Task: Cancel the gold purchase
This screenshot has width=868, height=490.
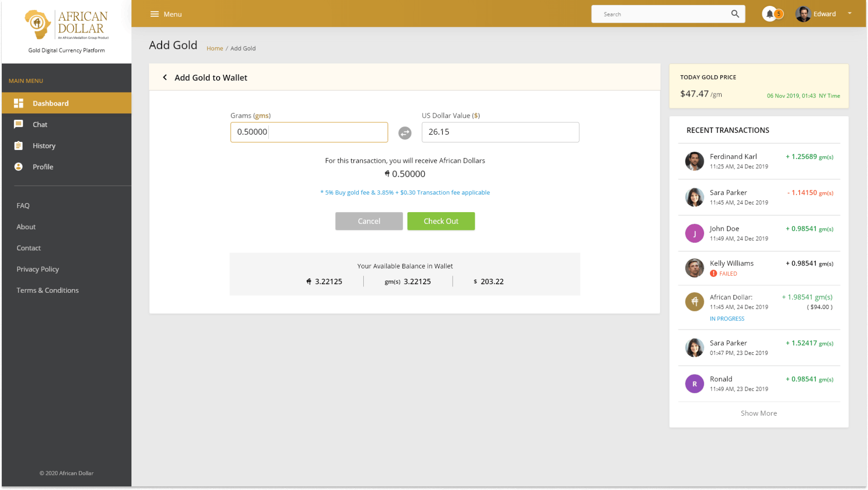Action: click(369, 221)
